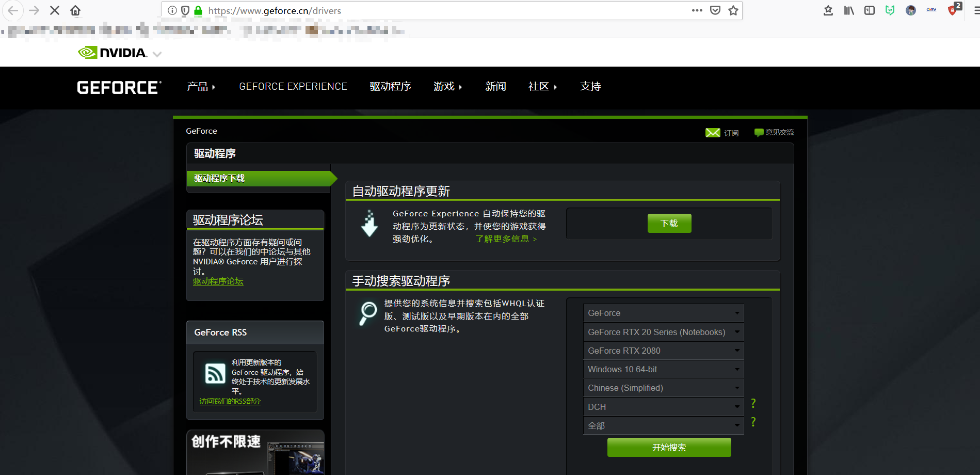This screenshot has height=475, width=980.
Task: Click the red extension icon with badge 2
Action: pyautogui.click(x=954, y=9)
